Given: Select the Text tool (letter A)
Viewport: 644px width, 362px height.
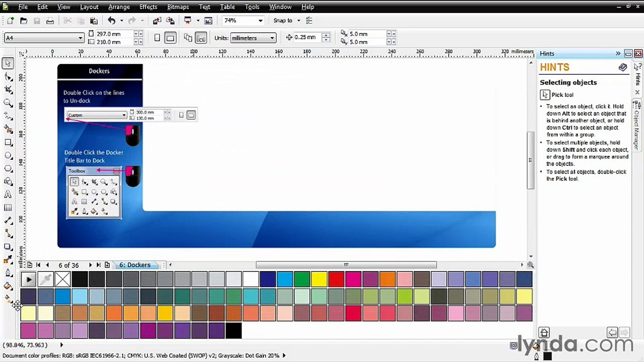Looking at the screenshot, I should 8,195.
